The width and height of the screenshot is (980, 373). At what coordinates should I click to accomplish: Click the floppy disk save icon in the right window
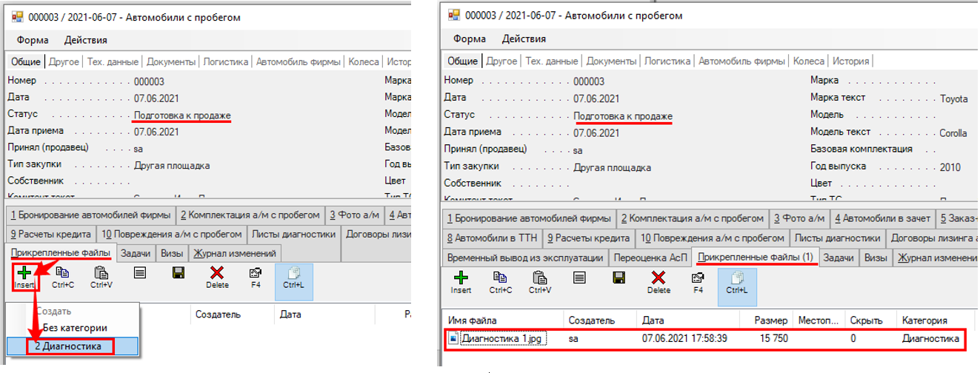click(x=619, y=278)
